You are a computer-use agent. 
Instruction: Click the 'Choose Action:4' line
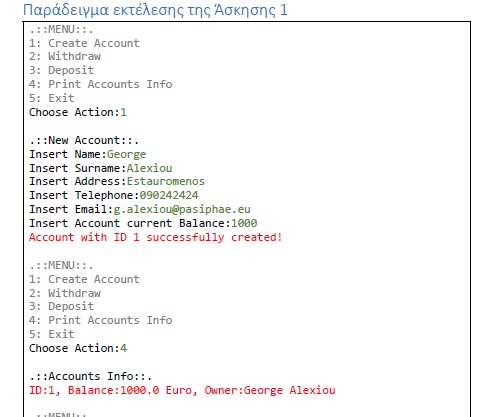78,348
